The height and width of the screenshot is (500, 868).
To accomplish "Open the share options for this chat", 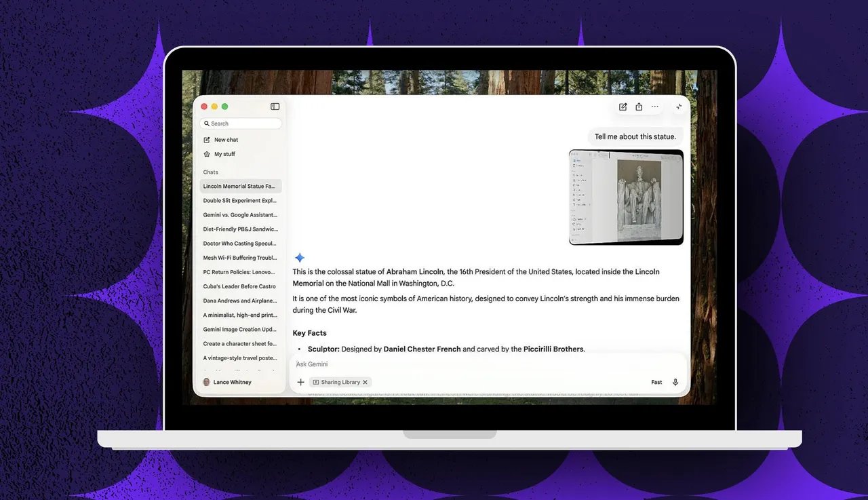I will [638, 107].
